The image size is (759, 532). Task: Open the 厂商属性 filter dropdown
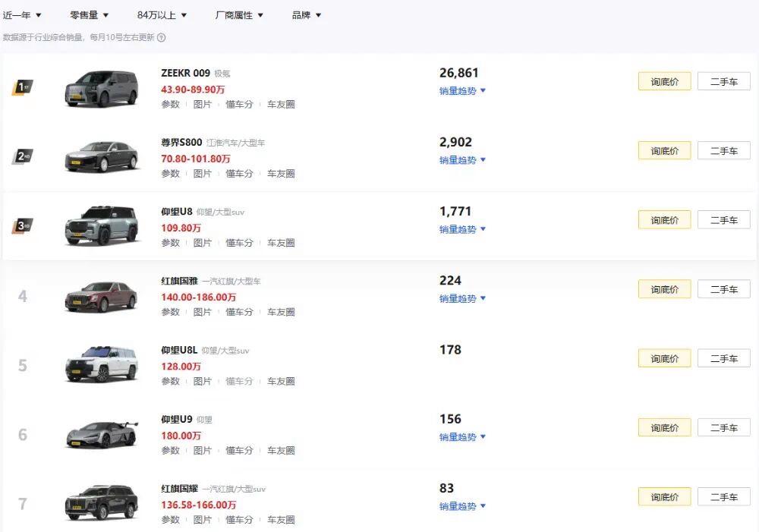239,15
